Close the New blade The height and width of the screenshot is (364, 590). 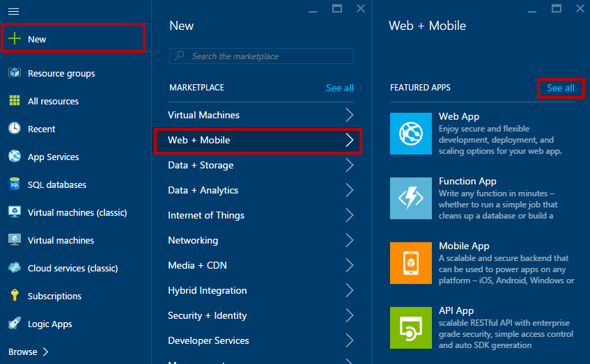point(361,8)
